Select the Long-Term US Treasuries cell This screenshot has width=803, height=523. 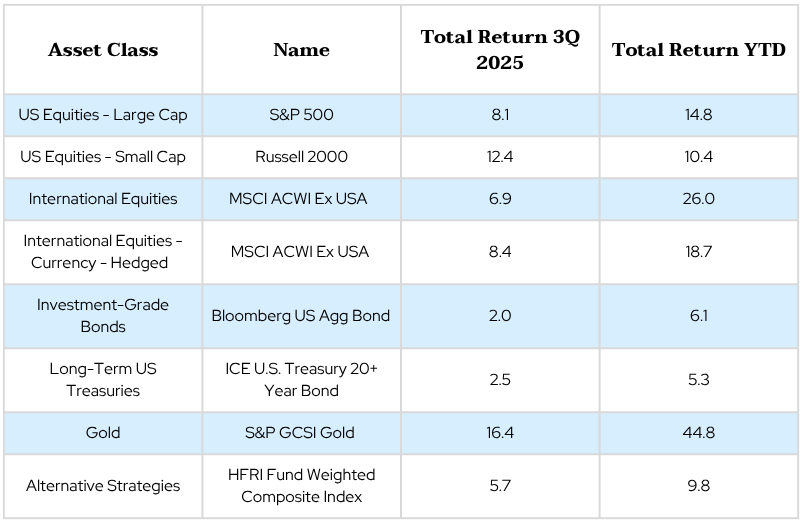103,379
